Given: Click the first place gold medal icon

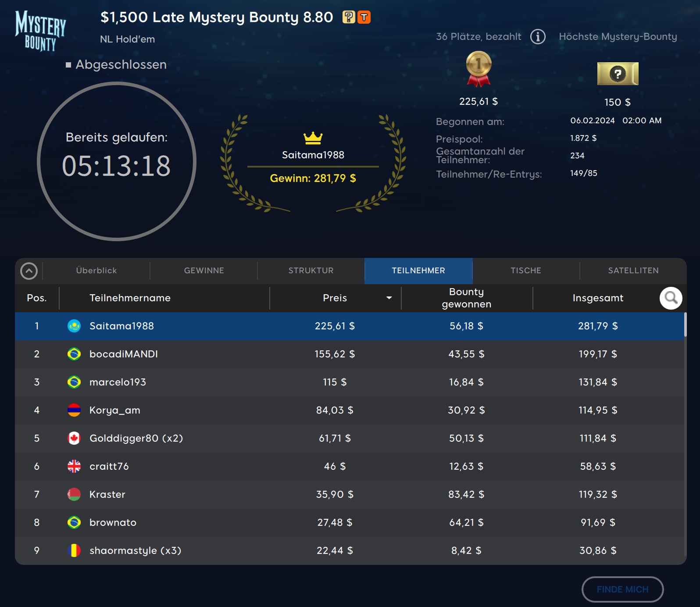Looking at the screenshot, I should (x=479, y=68).
